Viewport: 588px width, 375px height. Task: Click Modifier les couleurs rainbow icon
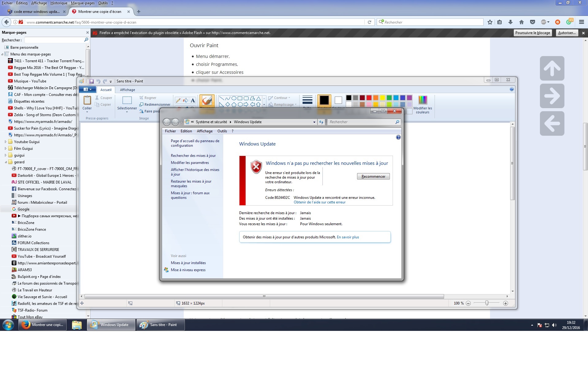pos(423,100)
